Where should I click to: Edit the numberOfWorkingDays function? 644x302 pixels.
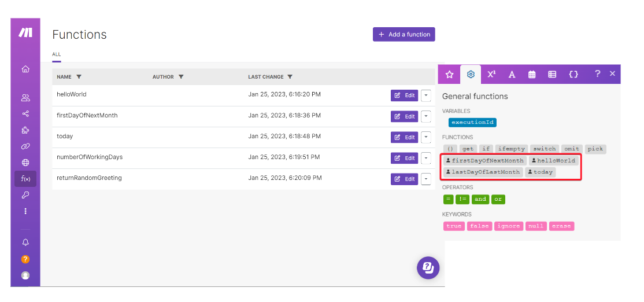(x=404, y=158)
